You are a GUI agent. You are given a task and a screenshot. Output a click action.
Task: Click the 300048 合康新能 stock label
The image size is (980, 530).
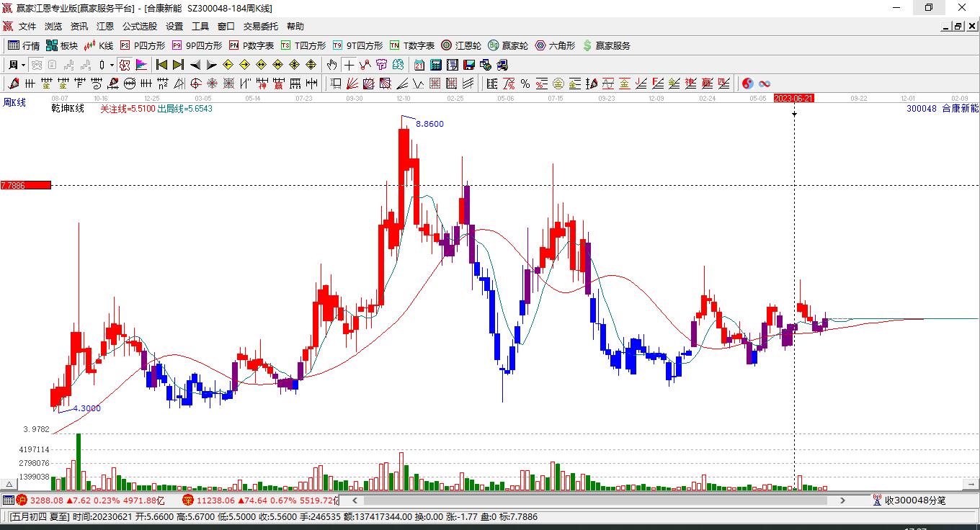943,109
